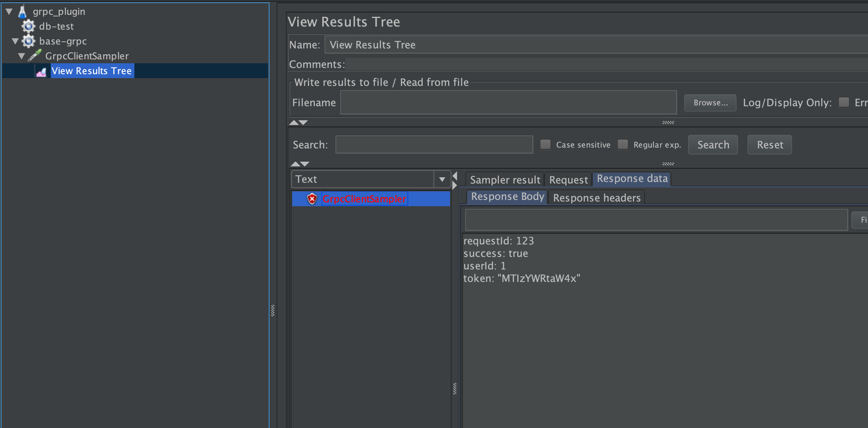Collapse the base-grpc tree node

(x=16, y=41)
